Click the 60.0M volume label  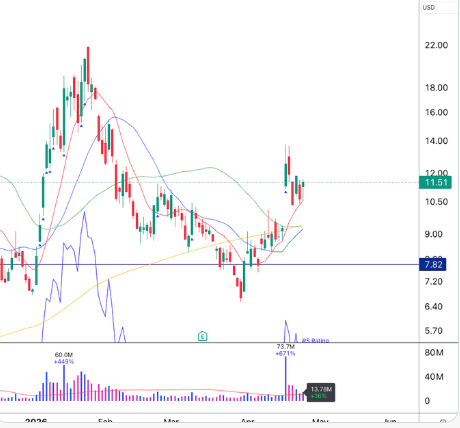(64, 355)
